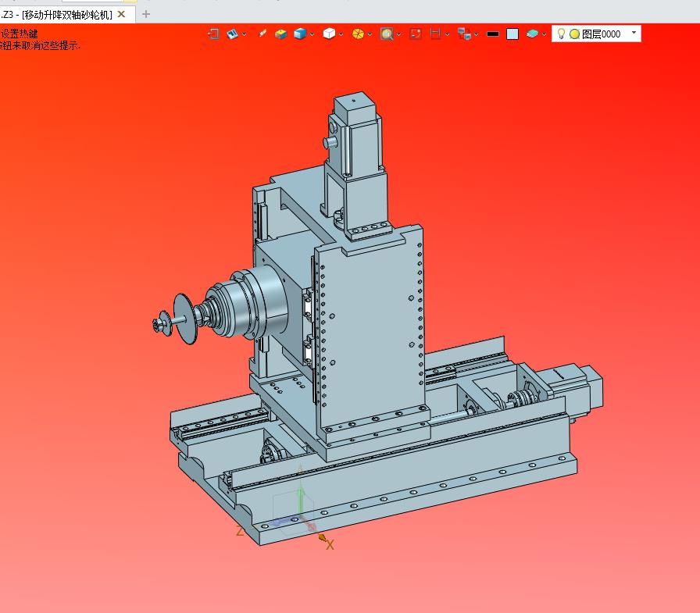Open the orange disc dropdown arrow
700x613 pixels.
pyautogui.click(x=370, y=34)
